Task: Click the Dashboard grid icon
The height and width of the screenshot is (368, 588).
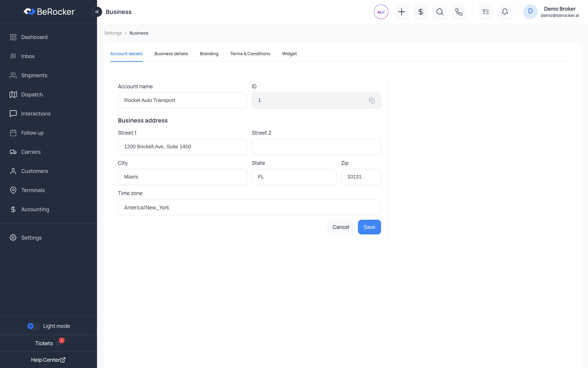Action: tap(13, 37)
